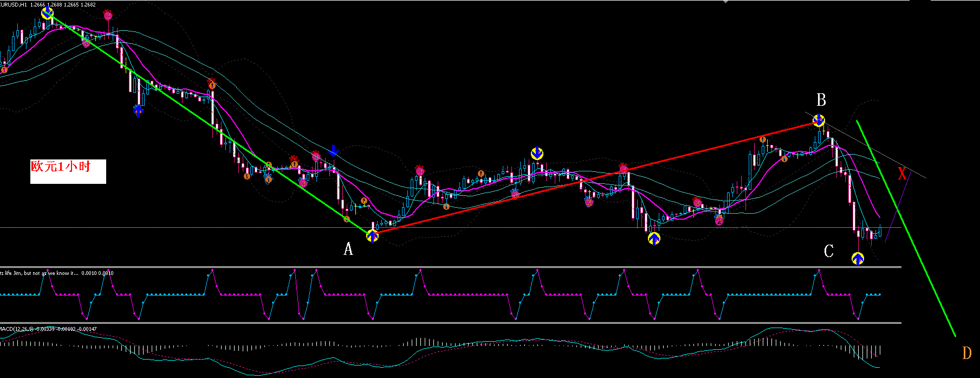This screenshot has width=980, height=378.
Task: Select the purple line segment beside X
Action: [898, 207]
